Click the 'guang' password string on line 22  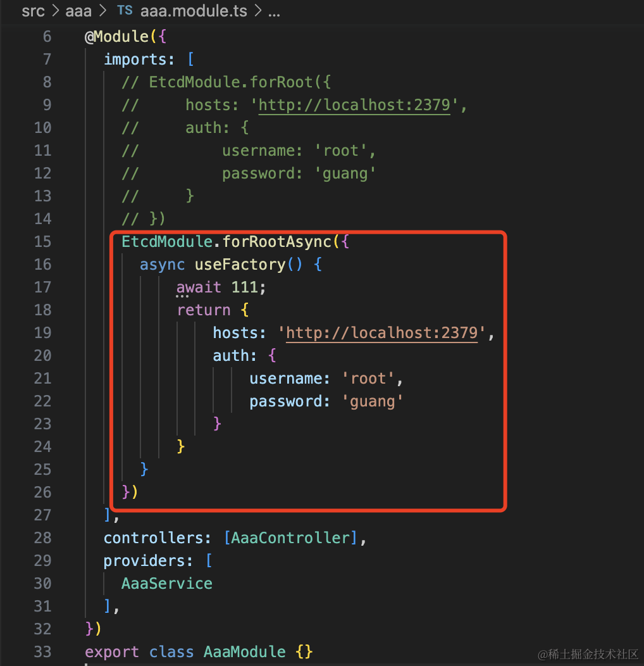tap(377, 401)
